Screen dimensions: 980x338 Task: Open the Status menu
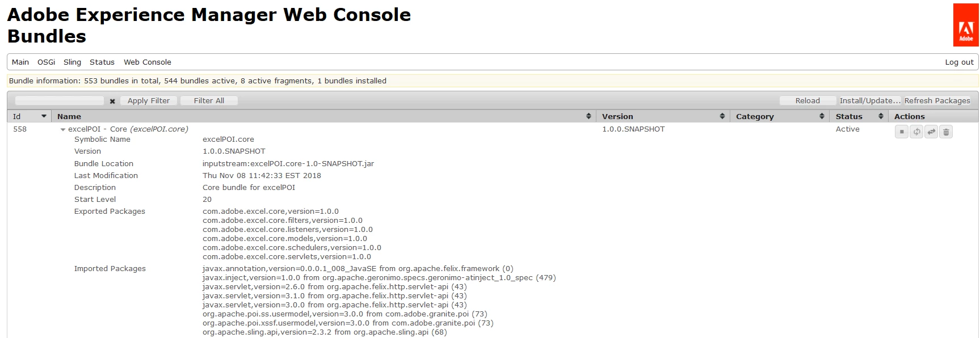coord(102,62)
